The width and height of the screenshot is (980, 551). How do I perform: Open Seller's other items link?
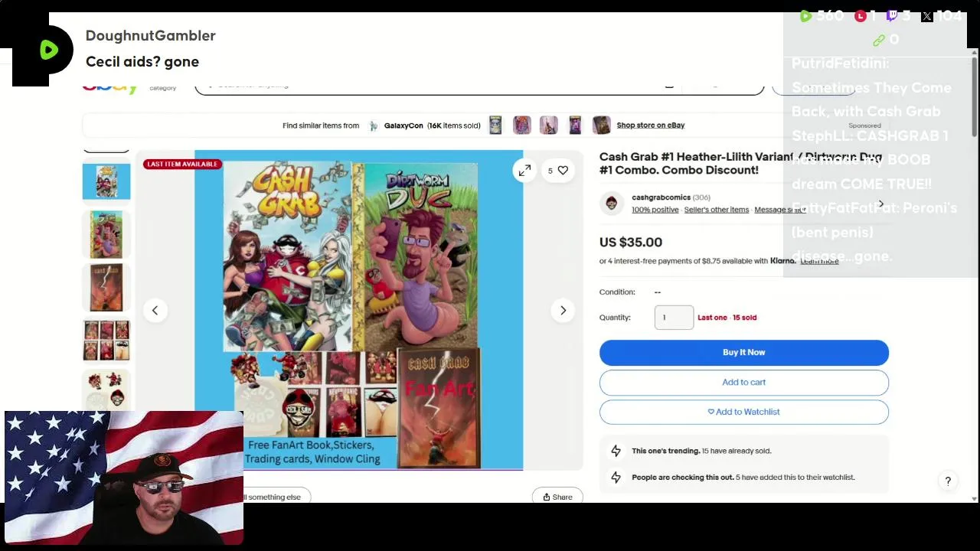716,210
